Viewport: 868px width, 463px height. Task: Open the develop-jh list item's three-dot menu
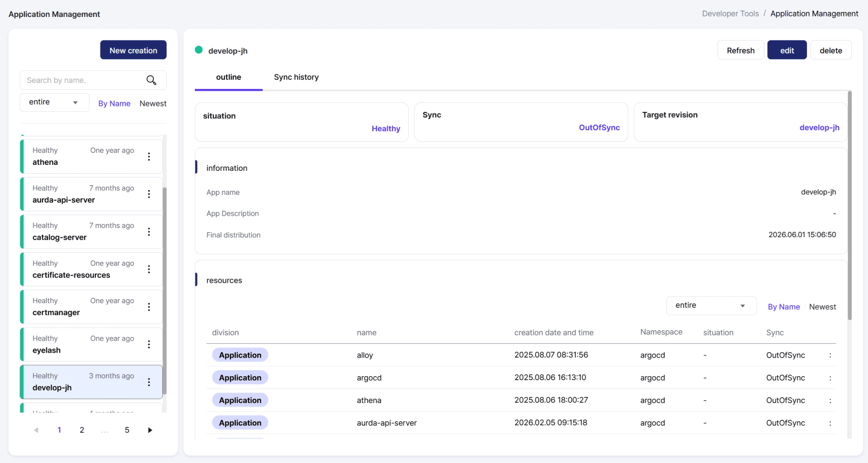(x=149, y=382)
